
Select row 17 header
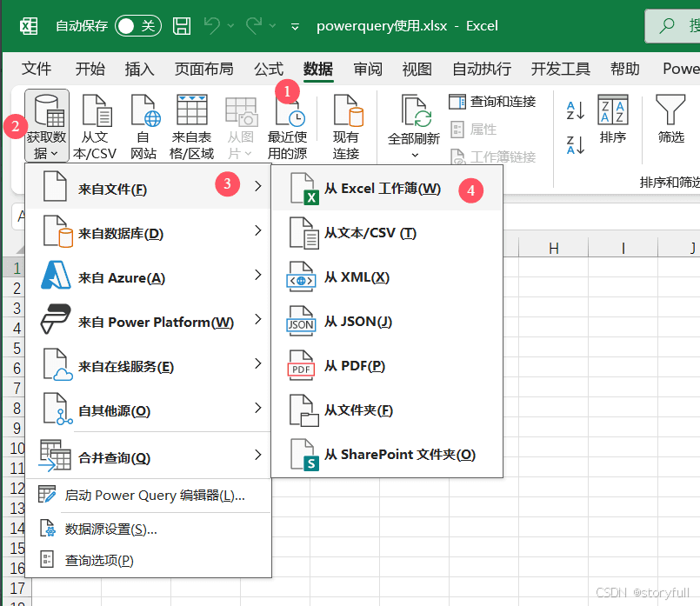coord(17,588)
